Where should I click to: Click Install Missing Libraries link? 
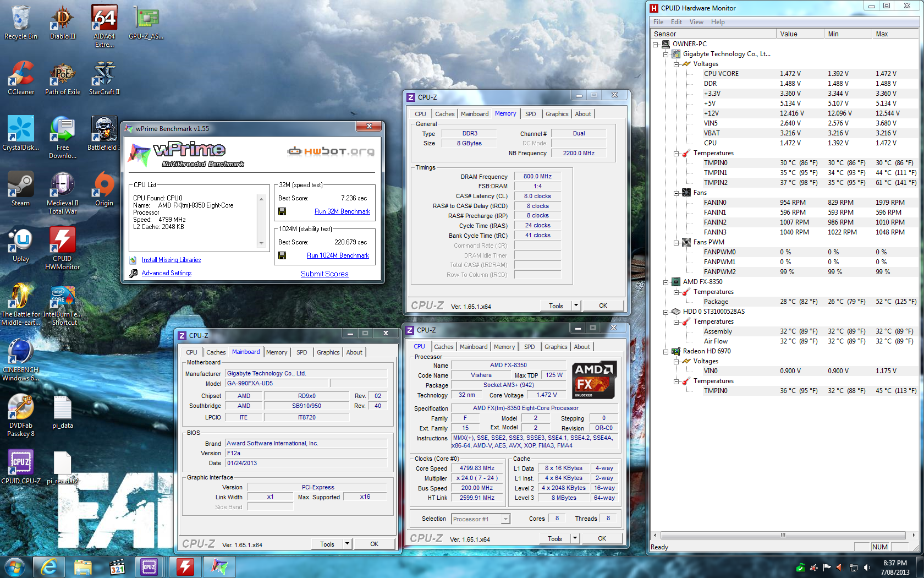(x=171, y=260)
